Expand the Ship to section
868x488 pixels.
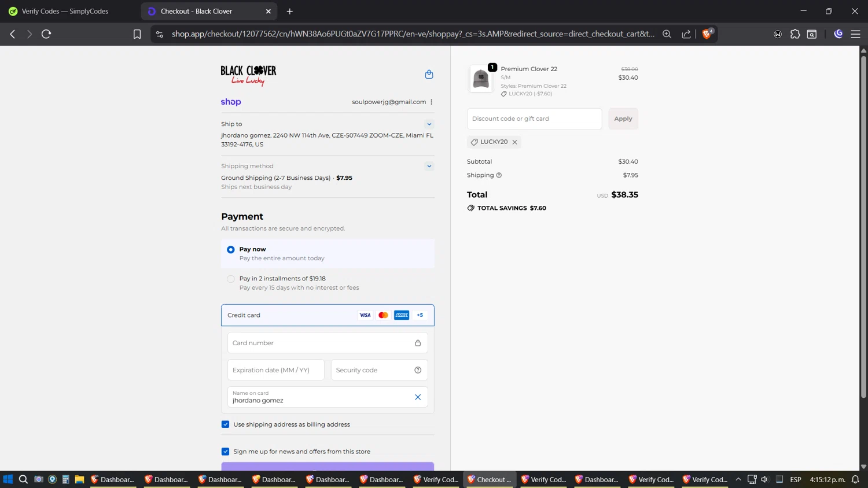[x=429, y=124]
